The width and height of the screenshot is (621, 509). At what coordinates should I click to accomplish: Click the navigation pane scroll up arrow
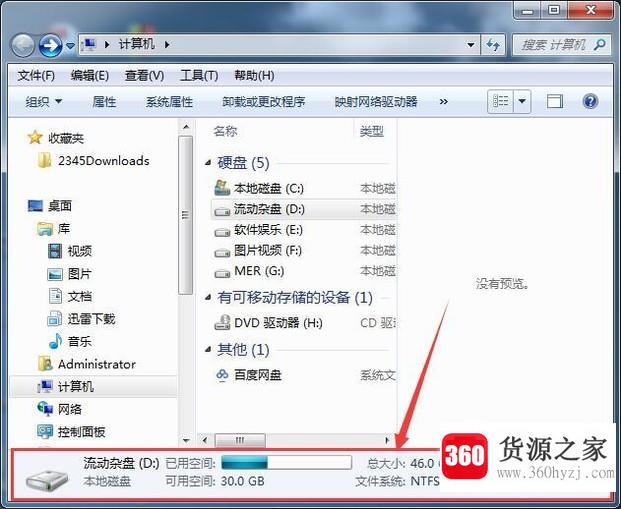pos(186,127)
